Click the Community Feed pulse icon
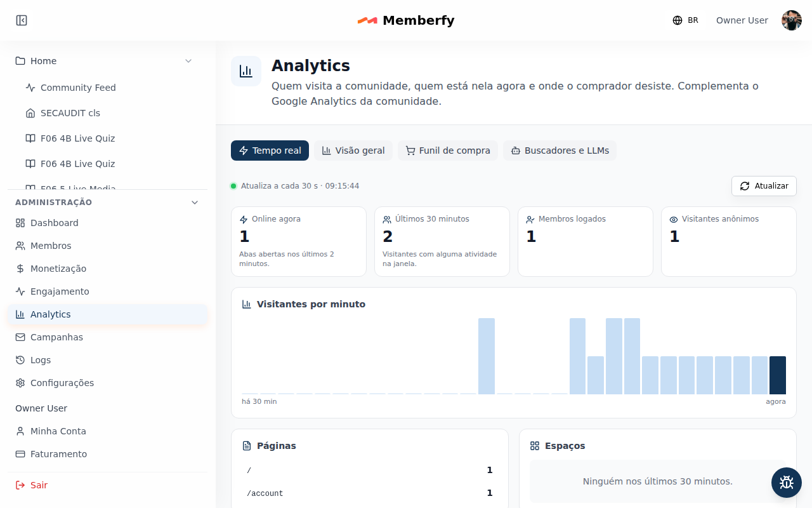 click(30, 88)
